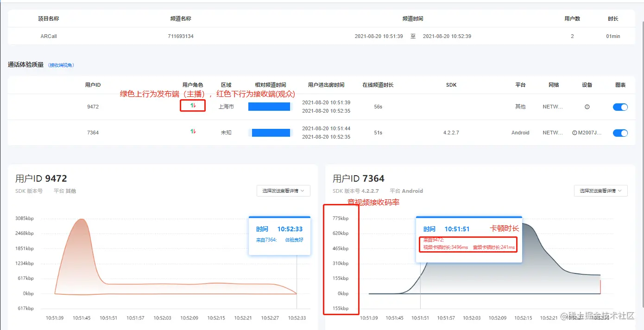Select user ID 9472 in the table
The image size is (644, 330).
pyautogui.click(x=93, y=107)
